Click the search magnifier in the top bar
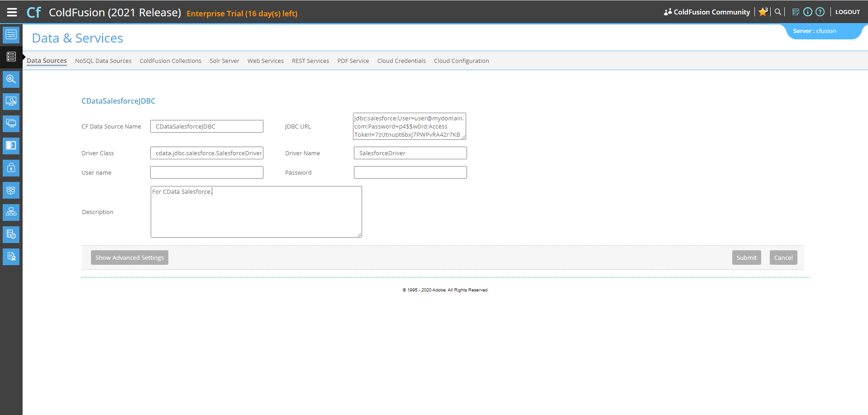This screenshot has width=868, height=415. tap(777, 12)
